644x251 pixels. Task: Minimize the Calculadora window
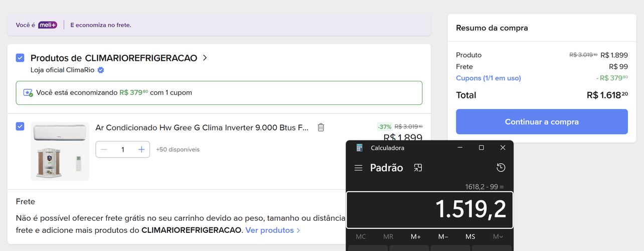coord(459,148)
